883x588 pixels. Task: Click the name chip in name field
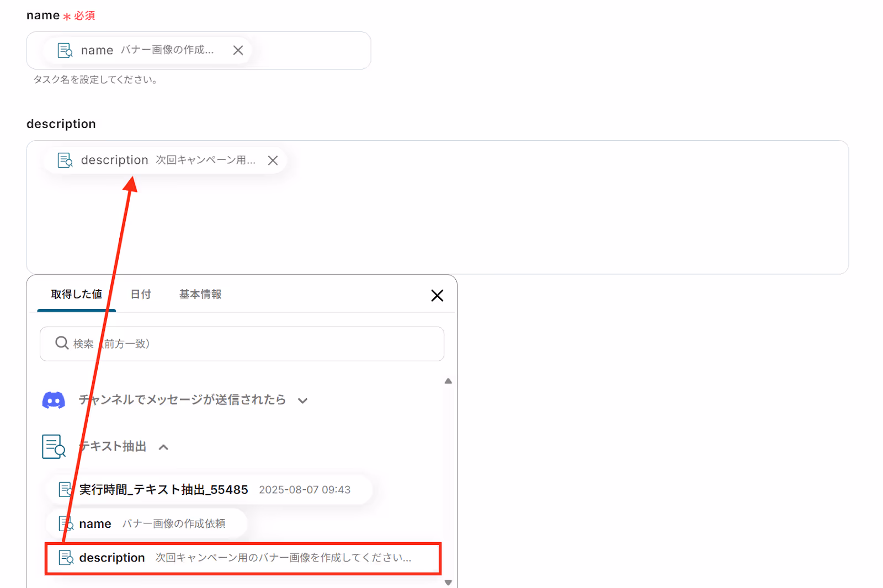click(148, 50)
